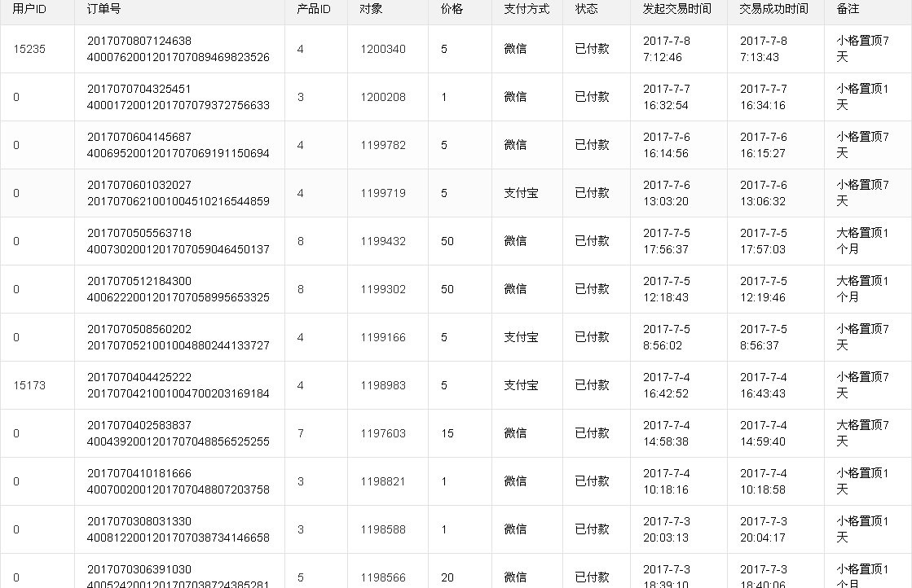Screen dimensions: 912x588
Task: Click the 发起交易时间 column header
Action: pyautogui.click(x=676, y=9)
